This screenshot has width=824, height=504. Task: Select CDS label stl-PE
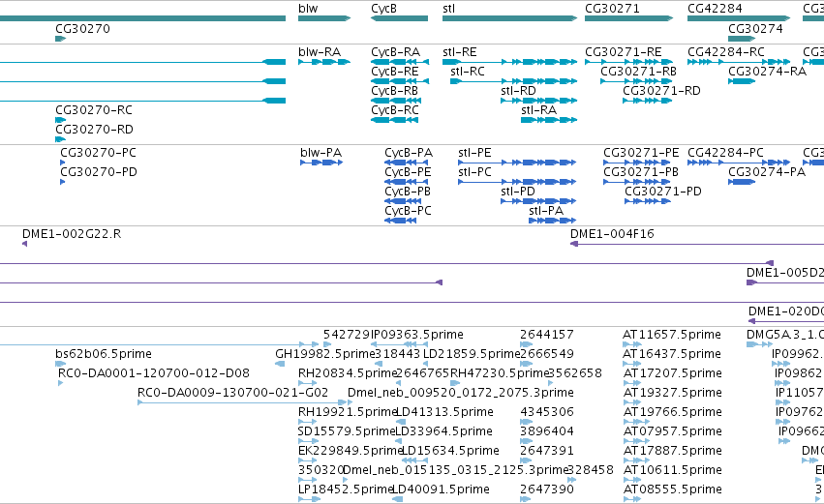(x=474, y=153)
